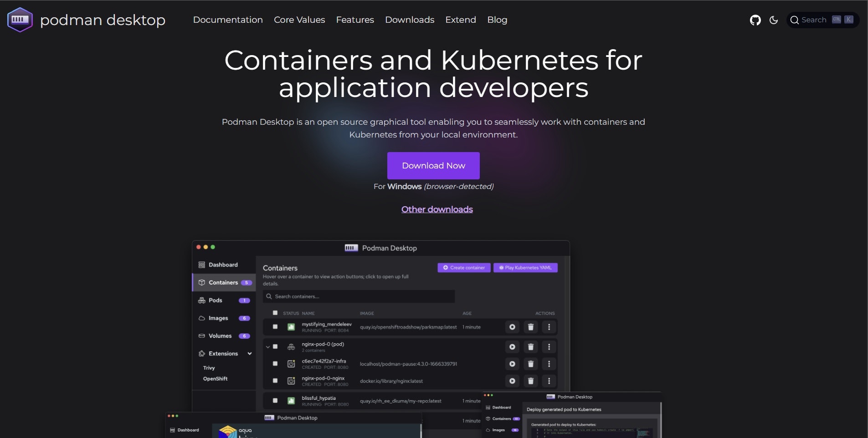Open Pods in the preview sidebar

[224, 300]
